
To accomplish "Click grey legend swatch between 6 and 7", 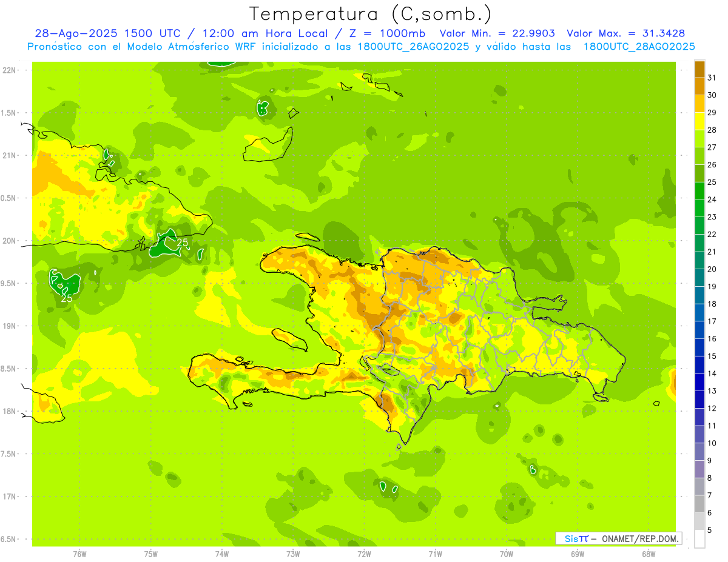I will coord(699,504).
